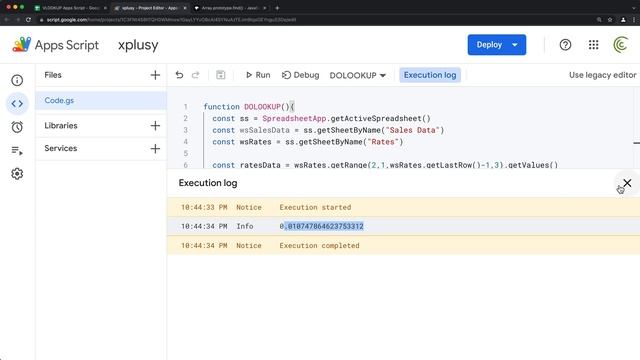Click the Files heading
This screenshot has width=640, height=360.
53,75
